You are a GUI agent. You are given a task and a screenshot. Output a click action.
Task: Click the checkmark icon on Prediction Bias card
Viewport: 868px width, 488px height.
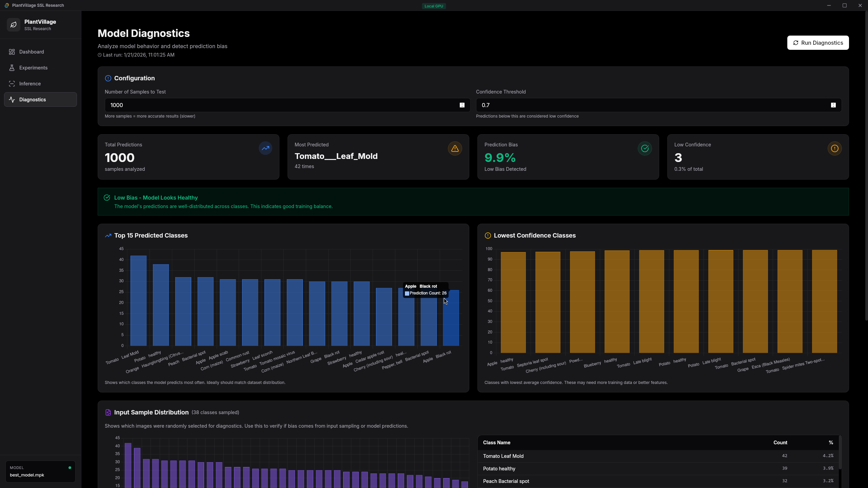click(x=645, y=148)
